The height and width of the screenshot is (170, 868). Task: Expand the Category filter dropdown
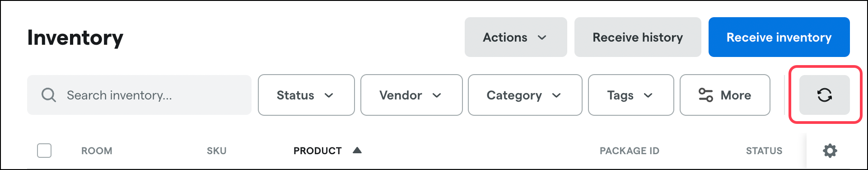525,95
